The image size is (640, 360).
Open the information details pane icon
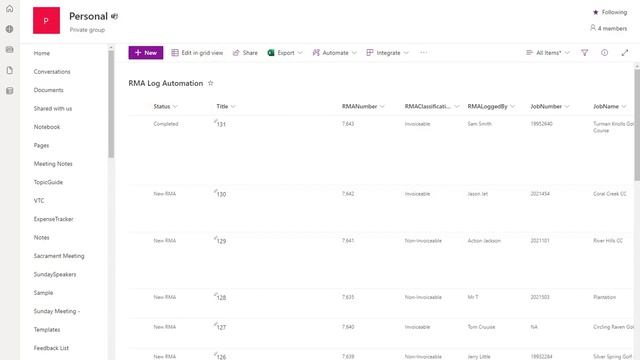(x=604, y=53)
